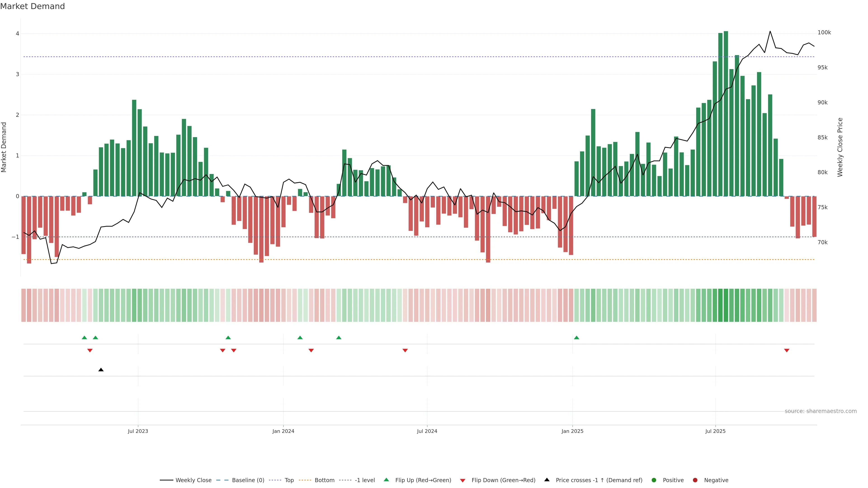868x488 pixels.
Task: Click the green Positive dot in legend
Action: 654,480
